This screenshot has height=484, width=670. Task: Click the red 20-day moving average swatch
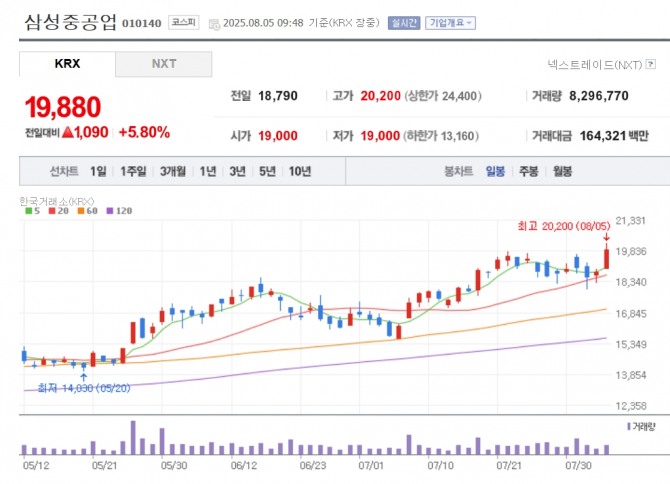click(x=52, y=211)
